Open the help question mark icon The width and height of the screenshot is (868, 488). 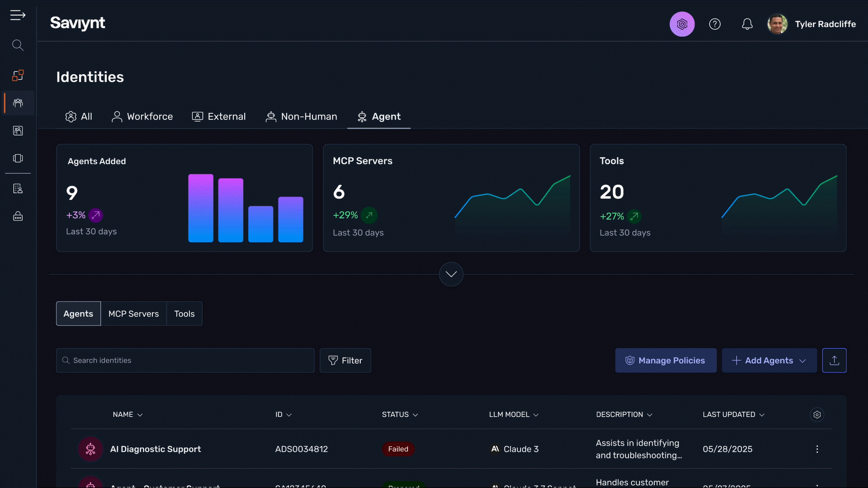point(715,24)
